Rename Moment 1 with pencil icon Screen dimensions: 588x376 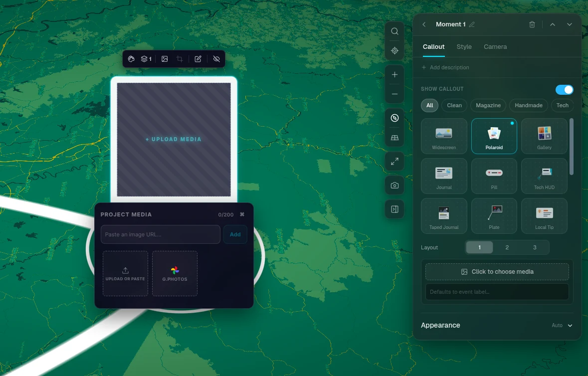(x=472, y=24)
